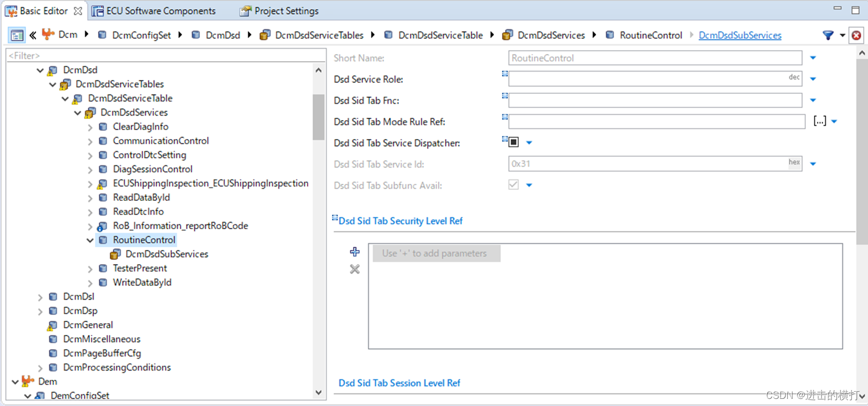Toggle Dsd Sid Tab Service Dispatcher checkbox
The height and width of the screenshot is (406, 868).
click(x=513, y=142)
